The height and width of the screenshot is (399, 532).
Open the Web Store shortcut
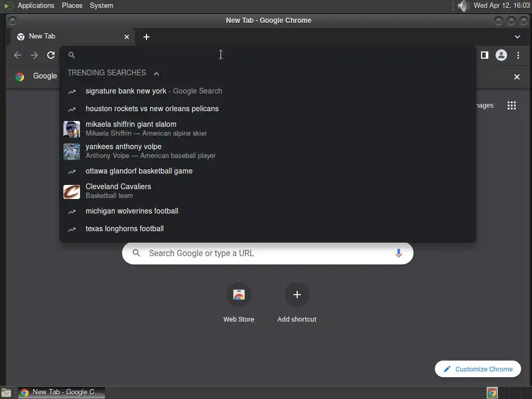coord(239,302)
